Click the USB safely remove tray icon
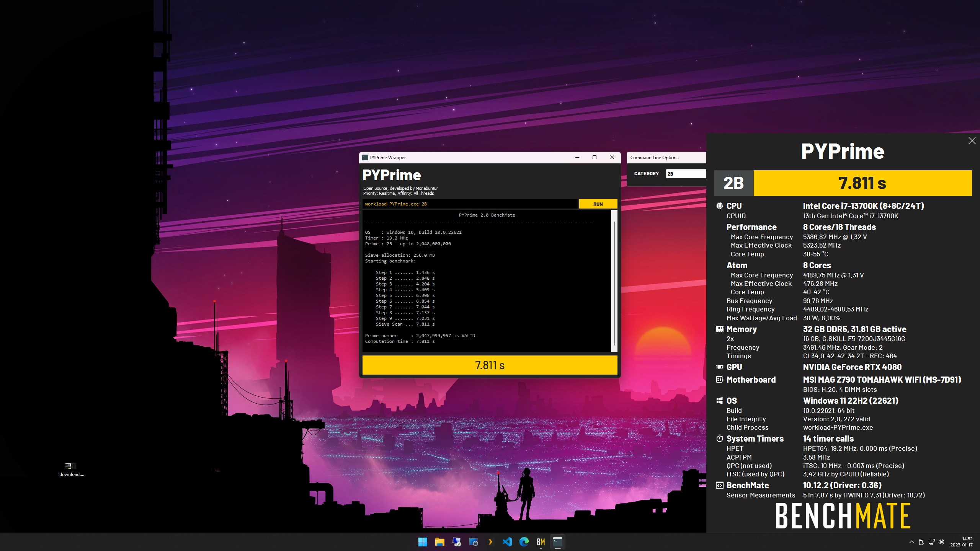The image size is (980, 551). click(x=921, y=542)
